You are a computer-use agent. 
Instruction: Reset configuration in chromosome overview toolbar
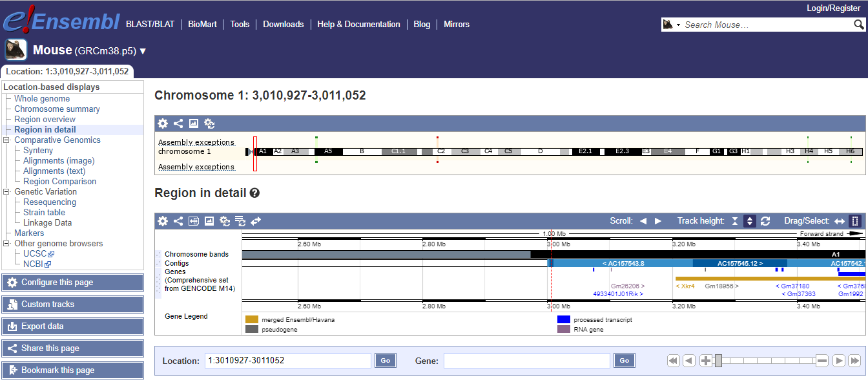209,123
